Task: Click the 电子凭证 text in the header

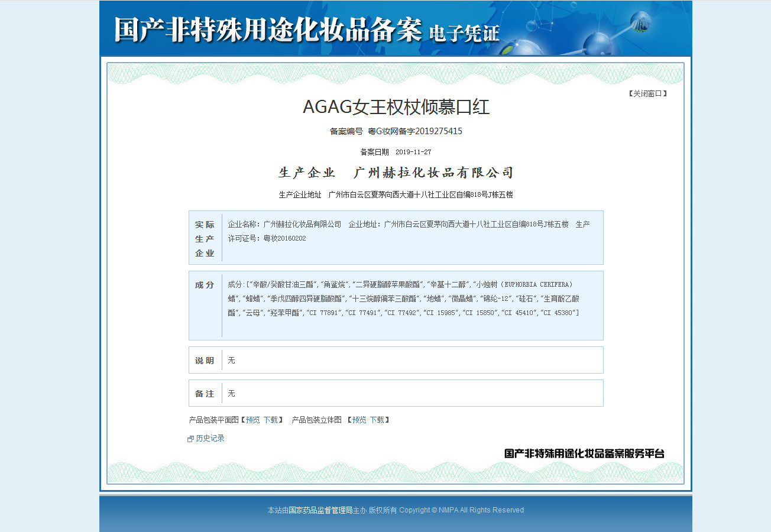Action: [x=465, y=33]
